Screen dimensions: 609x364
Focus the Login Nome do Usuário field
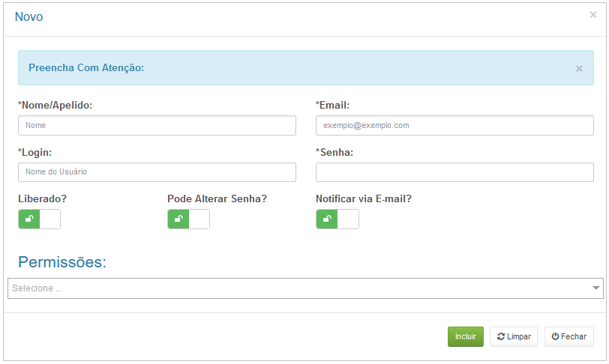pos(157,172)
